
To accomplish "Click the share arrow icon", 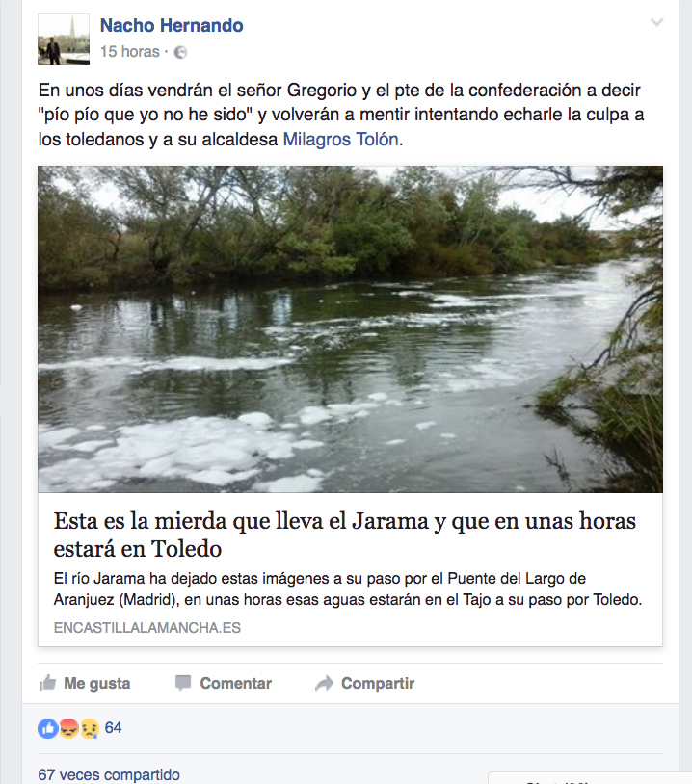I will click(x=324, y=683).
